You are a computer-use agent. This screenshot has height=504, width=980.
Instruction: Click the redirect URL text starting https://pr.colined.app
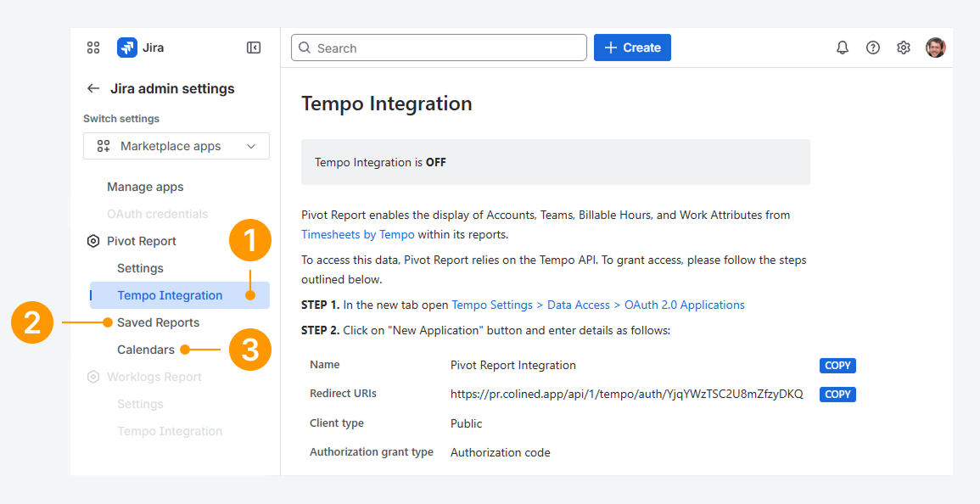(626, 394)
